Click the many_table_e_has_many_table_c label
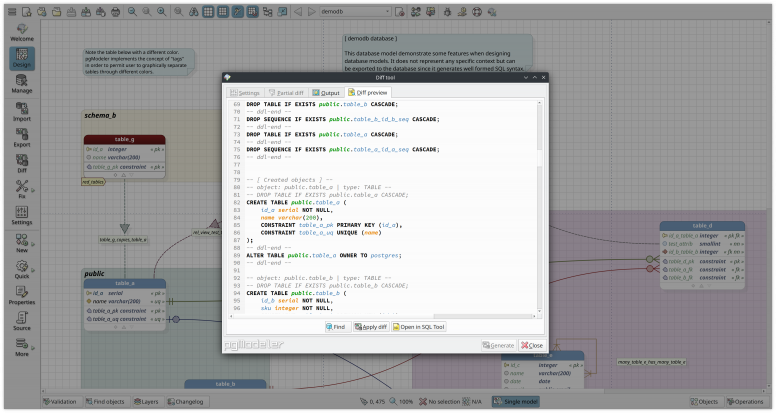This screenshot has height=413, width=776. pos(651,362)
